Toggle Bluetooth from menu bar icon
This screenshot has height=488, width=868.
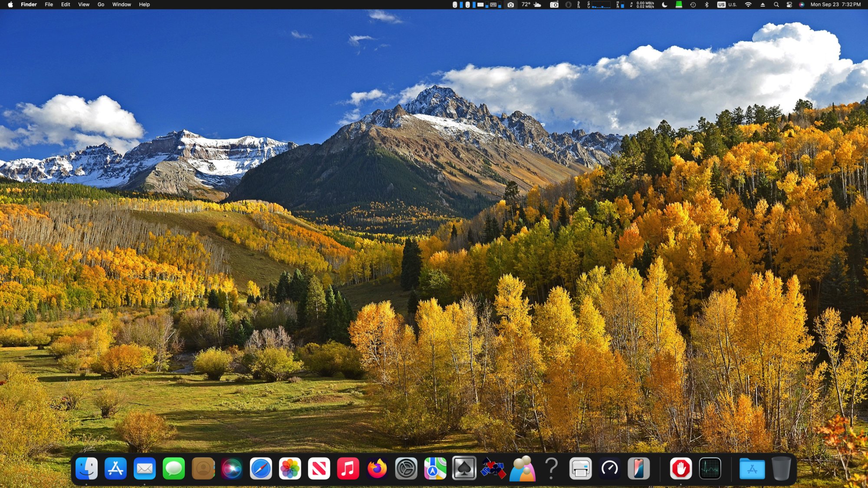click(707, 4)
